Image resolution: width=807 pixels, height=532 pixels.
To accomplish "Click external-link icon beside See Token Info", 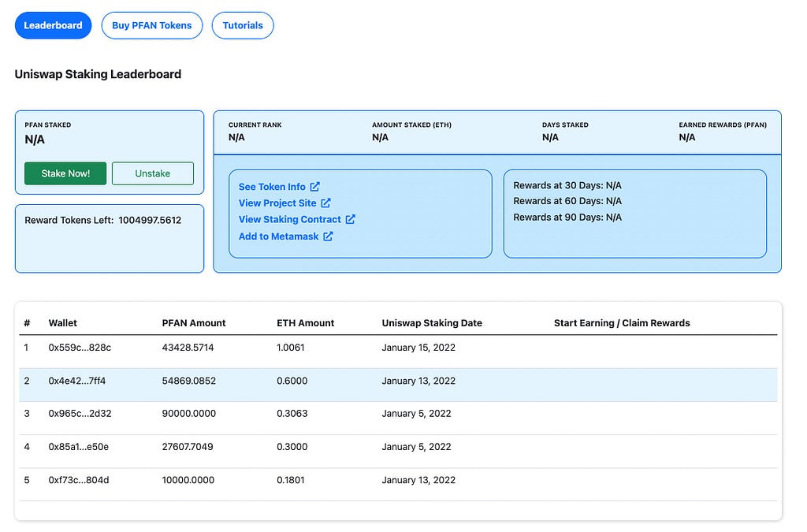I will (315, 187).
